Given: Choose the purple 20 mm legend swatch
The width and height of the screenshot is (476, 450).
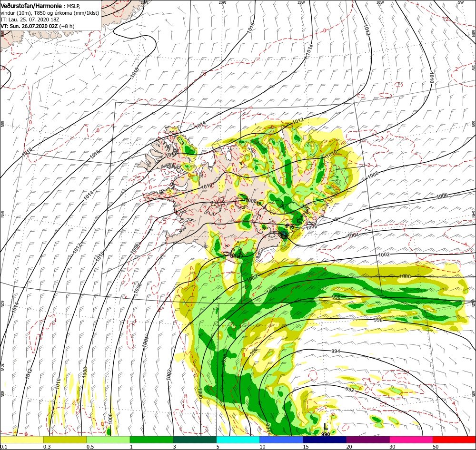Looking at the screenshot, I should [367, 440].
